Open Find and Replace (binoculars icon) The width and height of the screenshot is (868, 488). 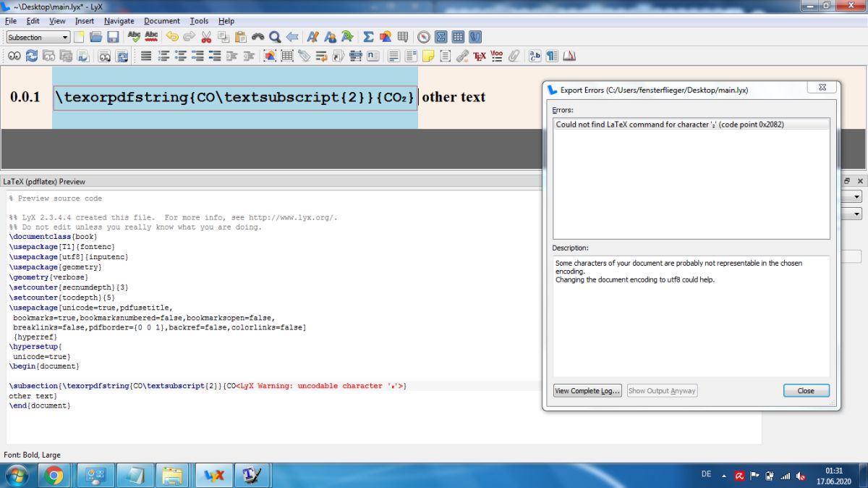pyautogui.click(x=258, y=37)
